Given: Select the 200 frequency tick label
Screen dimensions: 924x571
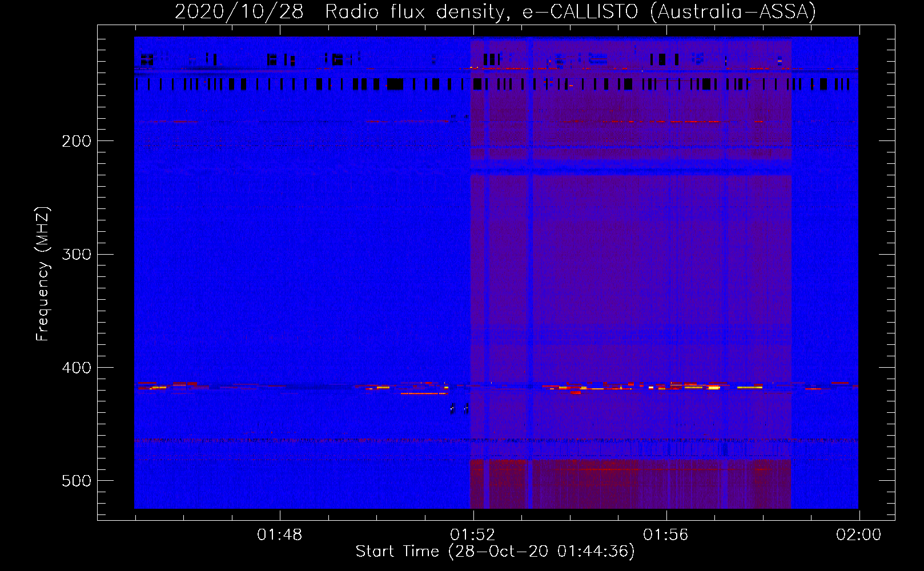Looking at the screenshot, I should pyautogui.click(x=77, y=141).
